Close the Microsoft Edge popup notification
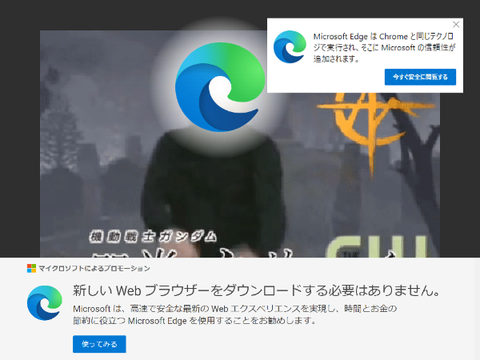The image size is (480, 360). pyautogui.click(x=456, y=24)
